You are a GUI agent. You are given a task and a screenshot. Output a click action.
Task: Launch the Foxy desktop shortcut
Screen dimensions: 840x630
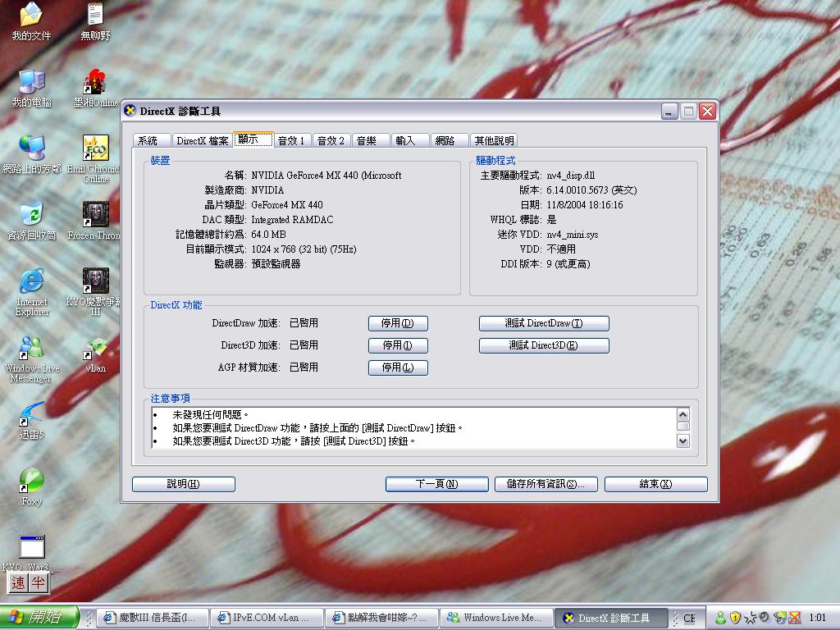point(31,481)
